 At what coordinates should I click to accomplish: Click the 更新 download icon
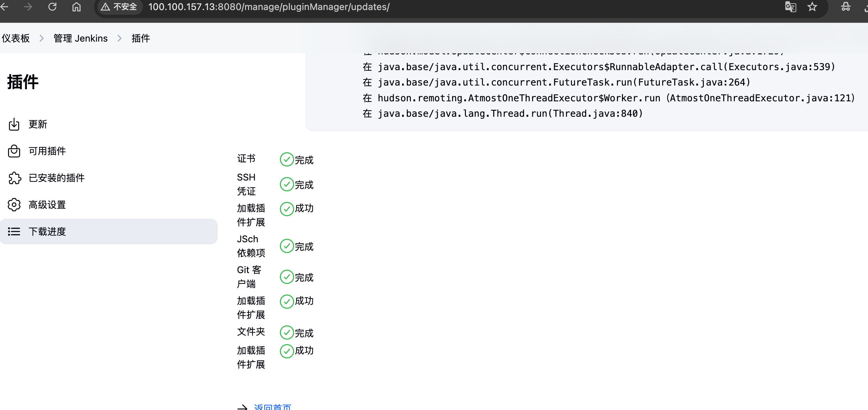click(x=14, y=124)
